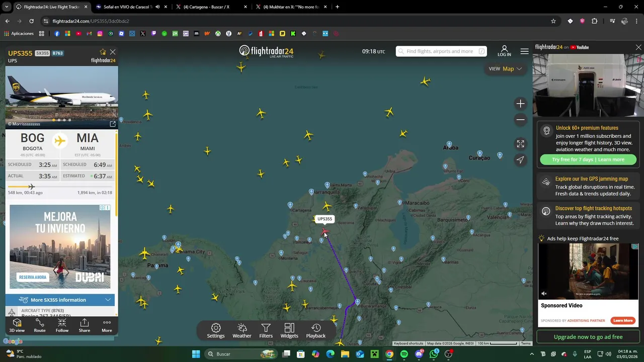Click the Dubai advertisement banner
Screen dimensions: 644x362
click(60, 246)
